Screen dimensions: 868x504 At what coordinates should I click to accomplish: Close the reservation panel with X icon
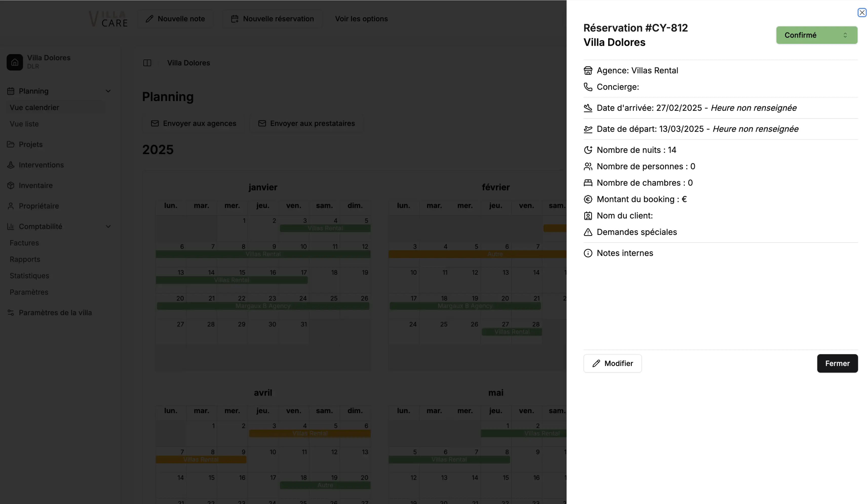click(862, 13)
